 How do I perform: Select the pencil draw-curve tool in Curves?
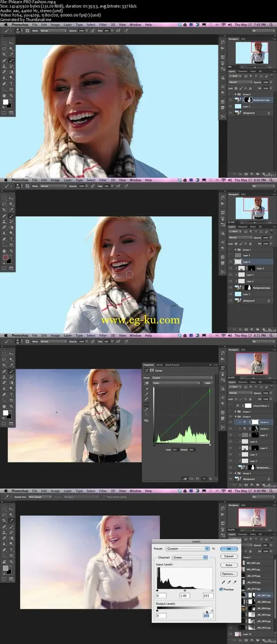coord(147,410)
